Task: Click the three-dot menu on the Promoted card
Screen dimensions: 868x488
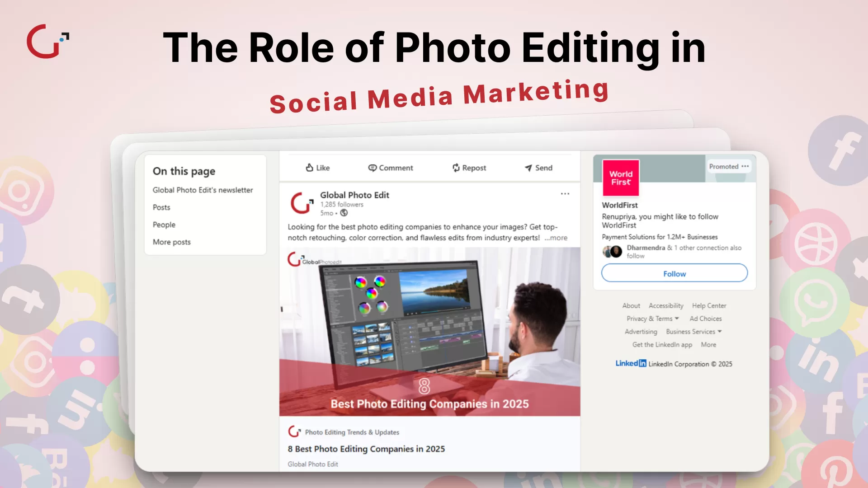Action: pos(745,166)
